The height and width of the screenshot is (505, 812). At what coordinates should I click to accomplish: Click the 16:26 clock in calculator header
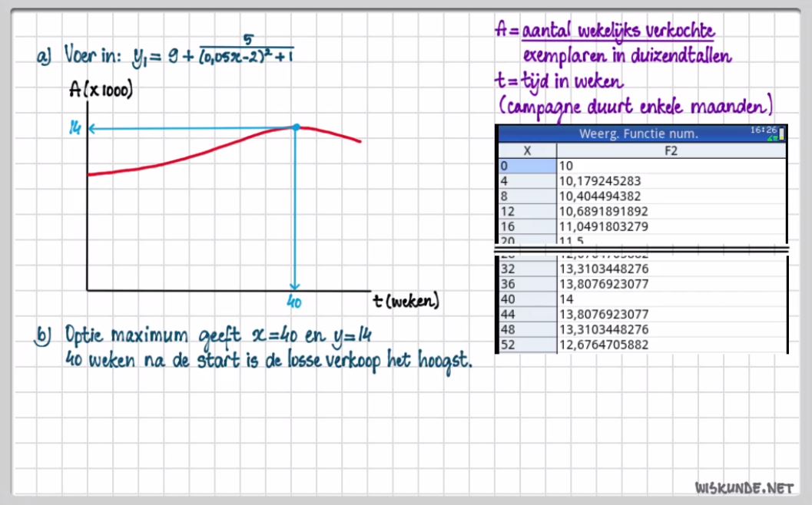(764, 130)
